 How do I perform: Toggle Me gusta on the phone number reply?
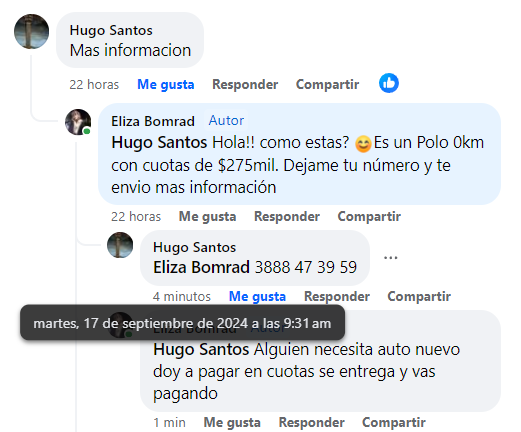(257, 296)
